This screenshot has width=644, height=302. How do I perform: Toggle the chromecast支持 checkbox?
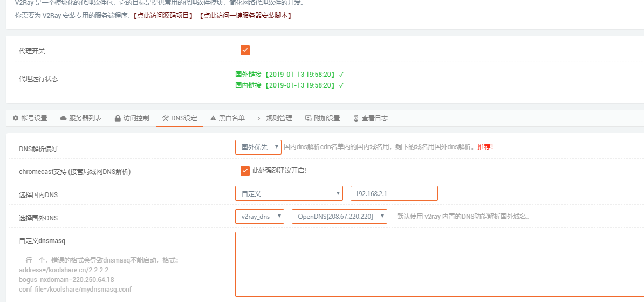[x=245, y=170]
